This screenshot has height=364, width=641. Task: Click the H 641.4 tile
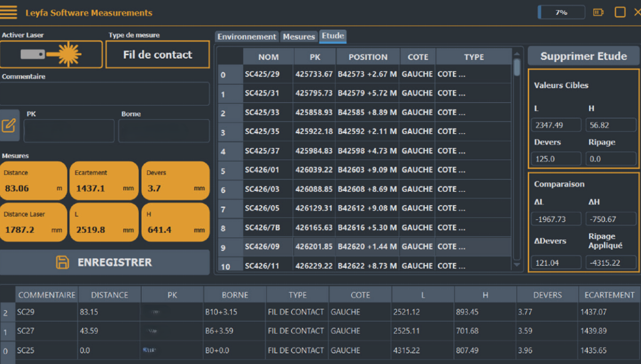[176, 223]
